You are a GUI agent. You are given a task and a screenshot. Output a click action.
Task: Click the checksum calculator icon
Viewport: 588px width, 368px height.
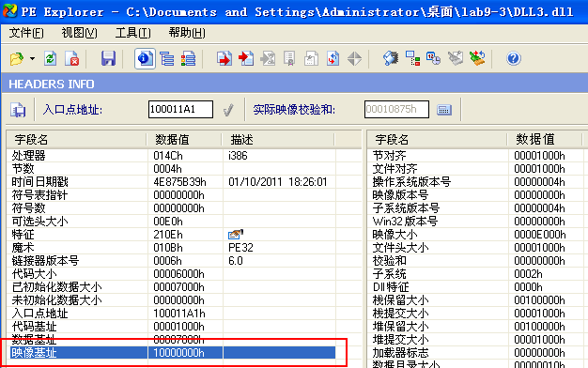coord(444,110)
